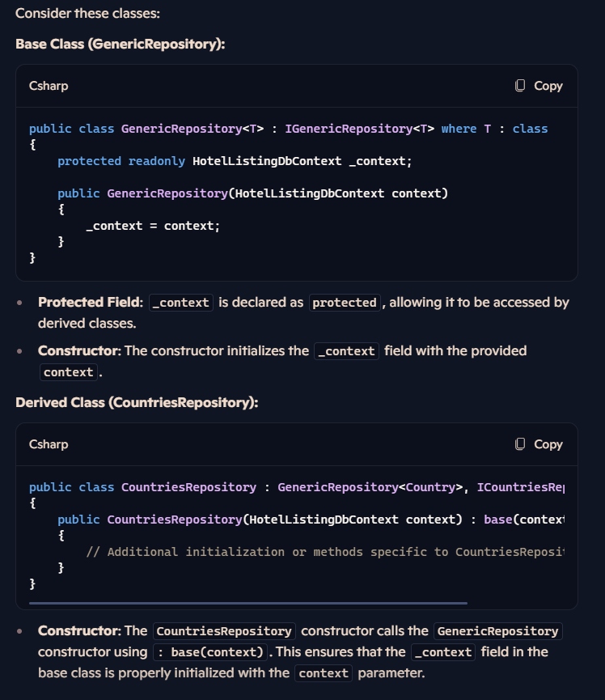
Task: Click the Csharp label of the second code block
Action: point(49,444)
